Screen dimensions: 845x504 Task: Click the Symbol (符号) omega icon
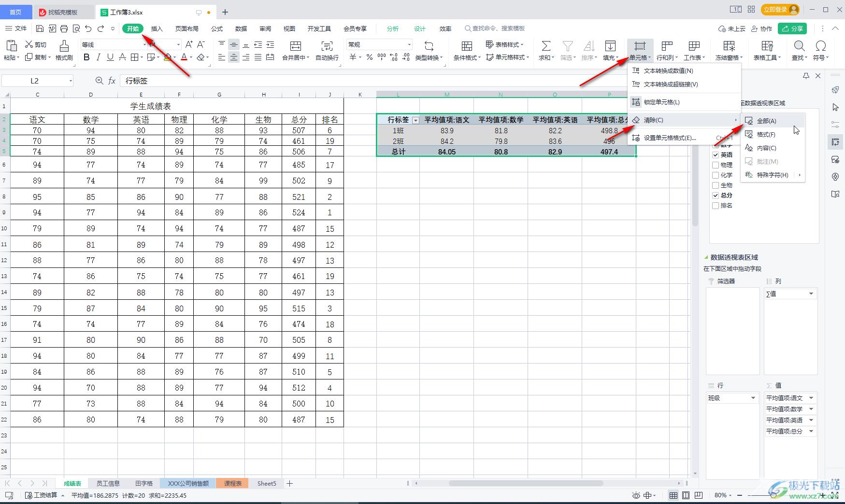(x=820, y=46)
